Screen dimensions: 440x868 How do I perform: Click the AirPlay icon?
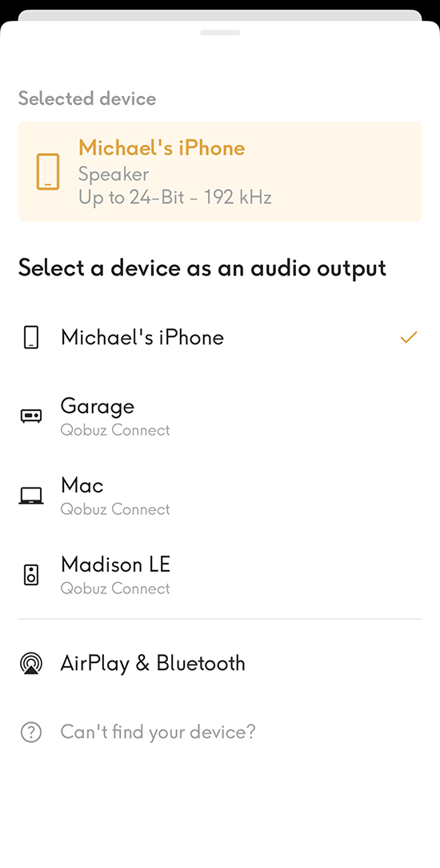click(x=31, y=663)
